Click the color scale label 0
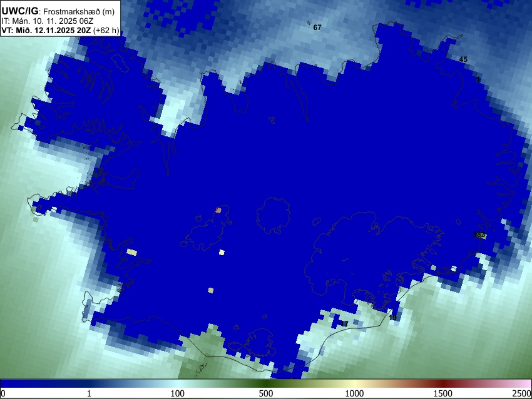This screenshot has width=532, height=399. click(3, 393)
